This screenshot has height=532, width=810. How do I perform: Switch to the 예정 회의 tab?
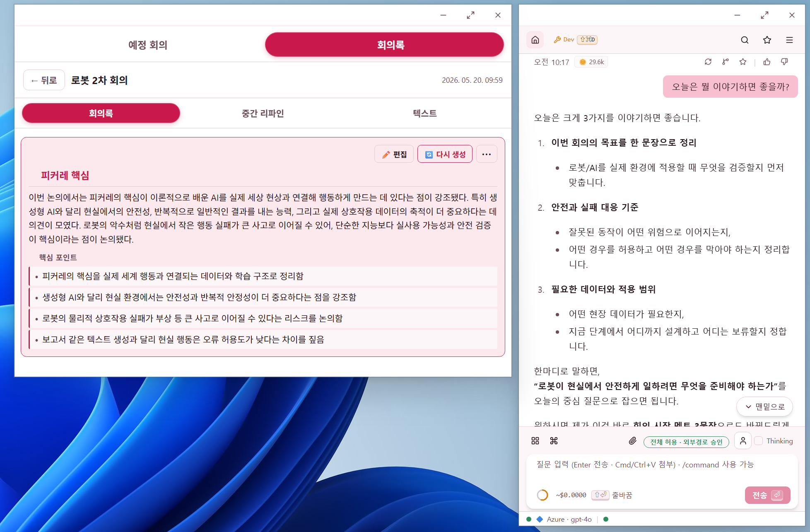coord(148,45)
